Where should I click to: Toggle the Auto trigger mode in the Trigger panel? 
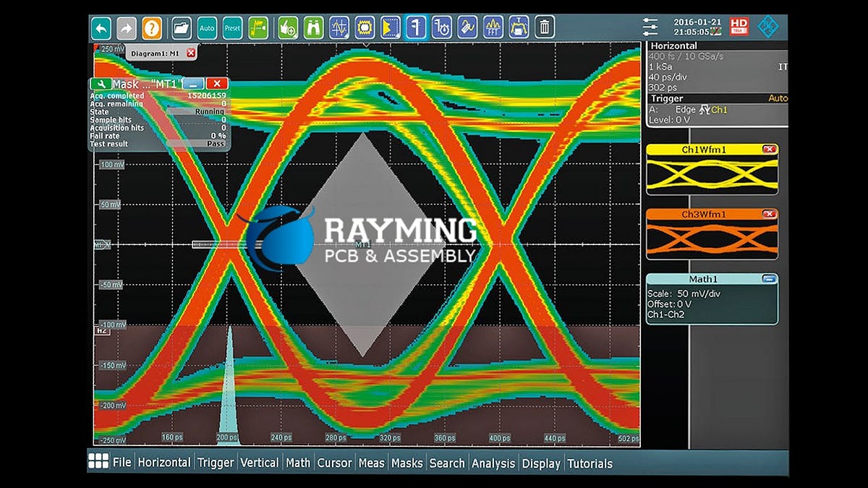779,96
